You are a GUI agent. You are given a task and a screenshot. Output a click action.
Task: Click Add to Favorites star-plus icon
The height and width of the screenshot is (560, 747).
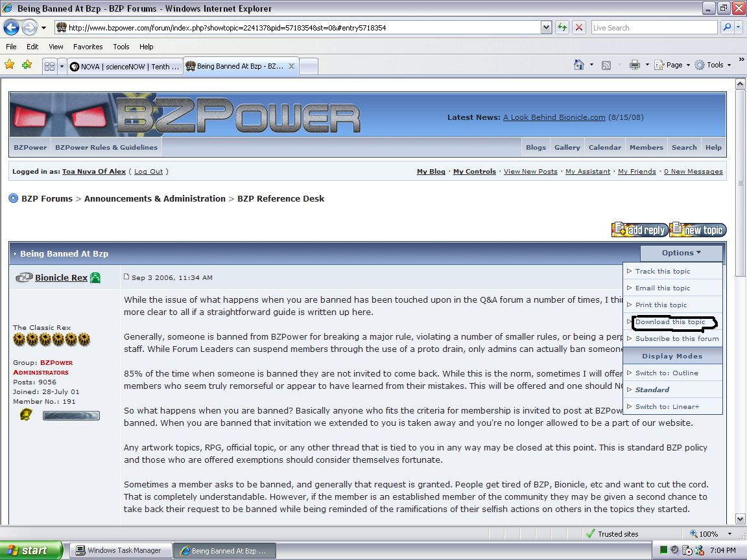click(x=27, y=65)
